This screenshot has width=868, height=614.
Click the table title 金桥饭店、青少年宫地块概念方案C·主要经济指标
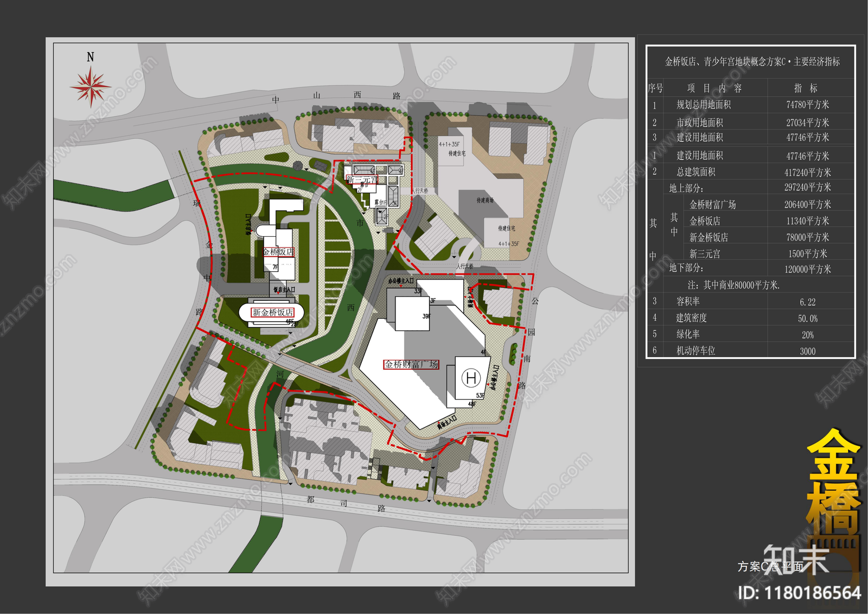pos(752,62)
